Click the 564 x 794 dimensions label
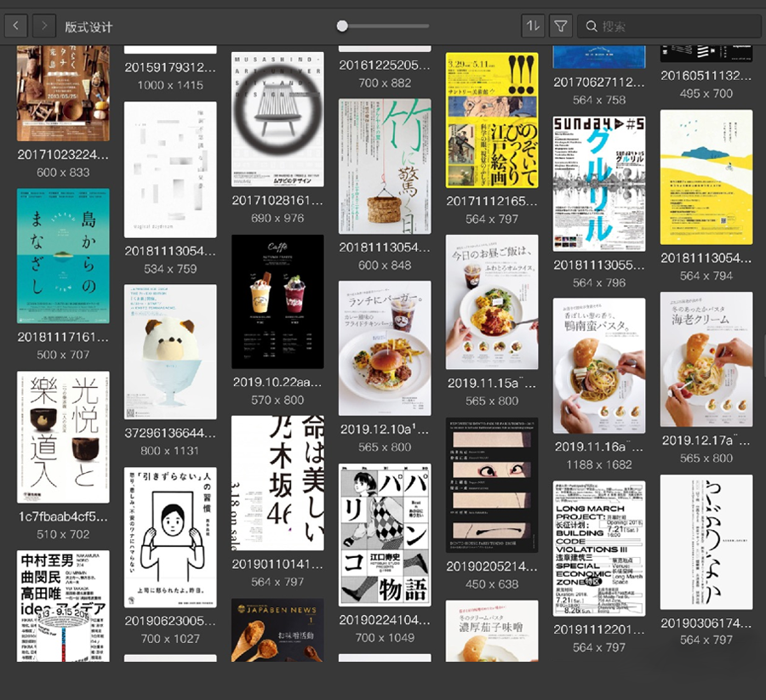Image resolution: width=766 pixels, height=700 pixels. tap(706, 276)
